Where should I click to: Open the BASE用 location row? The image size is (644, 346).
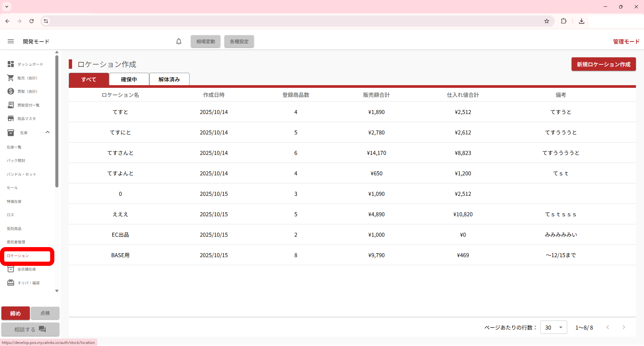tap(120, 255)
